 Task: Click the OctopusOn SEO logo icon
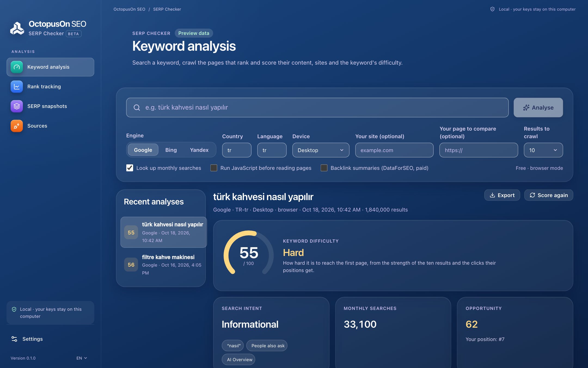pos(17,28)
